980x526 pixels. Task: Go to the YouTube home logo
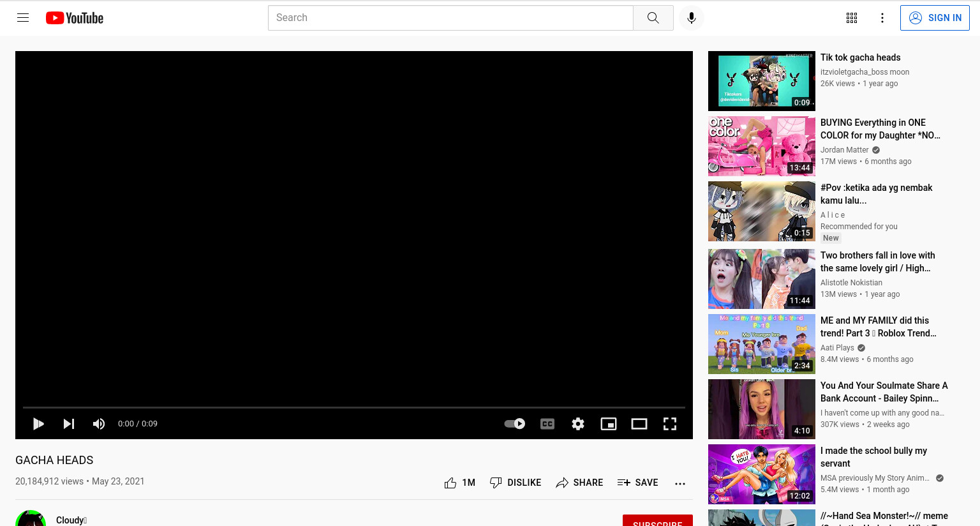75,18
